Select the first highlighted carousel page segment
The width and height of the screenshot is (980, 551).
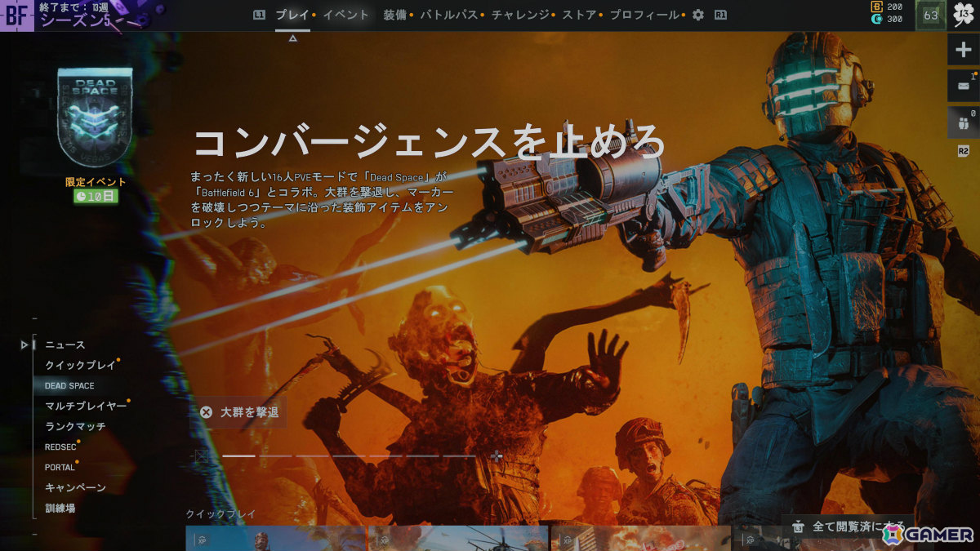pyautogui.click(x=239, y=456)
